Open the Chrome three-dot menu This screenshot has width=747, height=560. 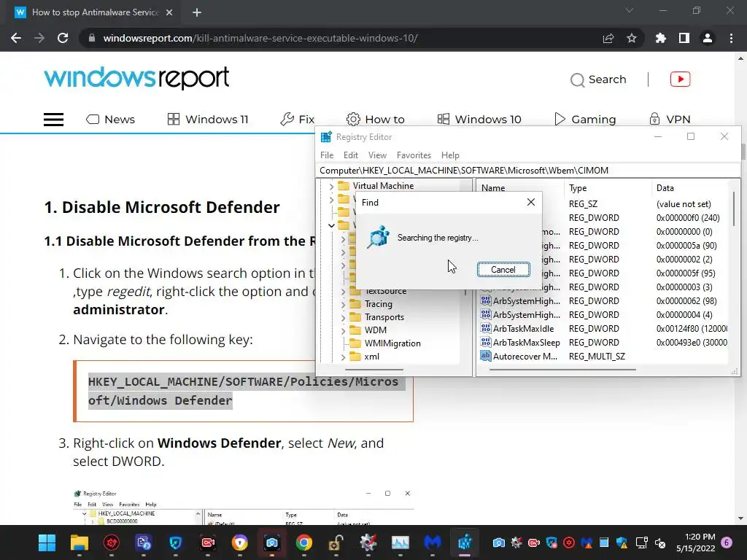(x=731, y=38)
